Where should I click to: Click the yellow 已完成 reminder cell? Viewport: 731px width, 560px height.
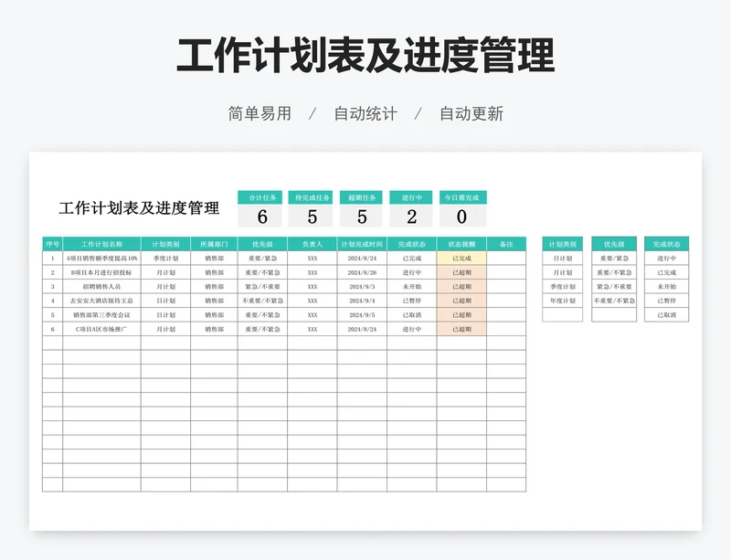461,259
